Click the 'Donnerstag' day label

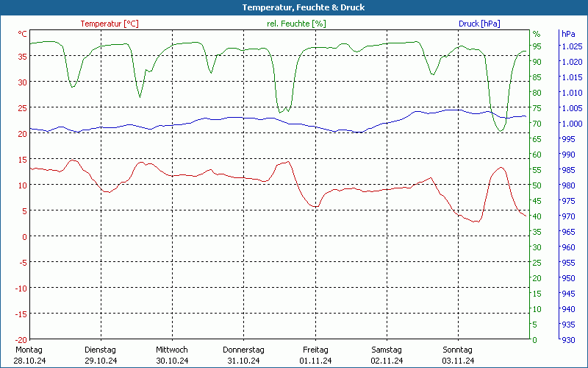243,350
